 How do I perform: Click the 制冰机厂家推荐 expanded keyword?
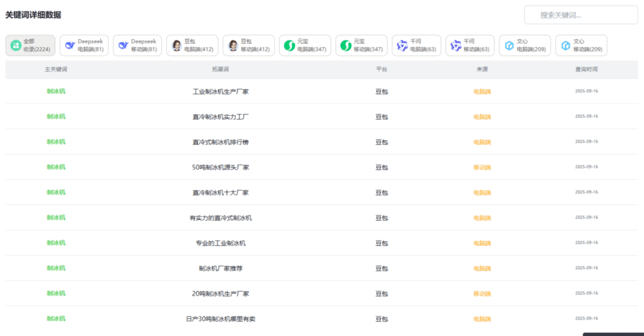tap(221, 268)
